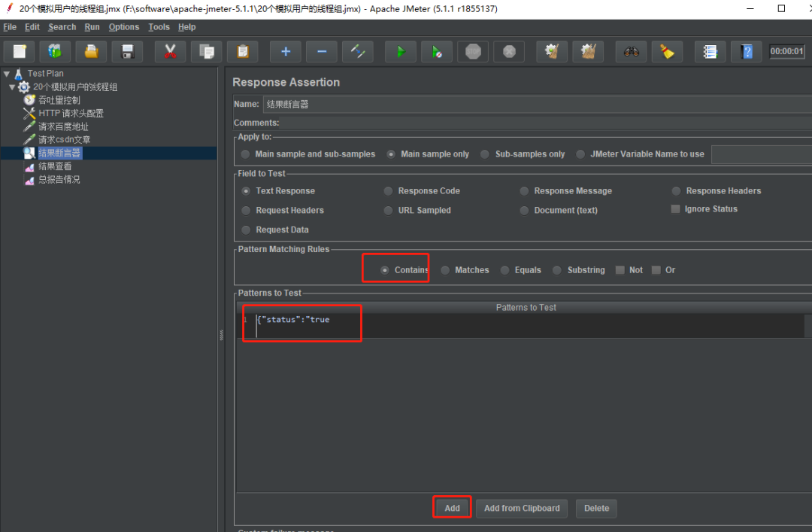Click Add from Clipboard button
The width and height of the screenshot is (812, 532).
click(522, 508)
